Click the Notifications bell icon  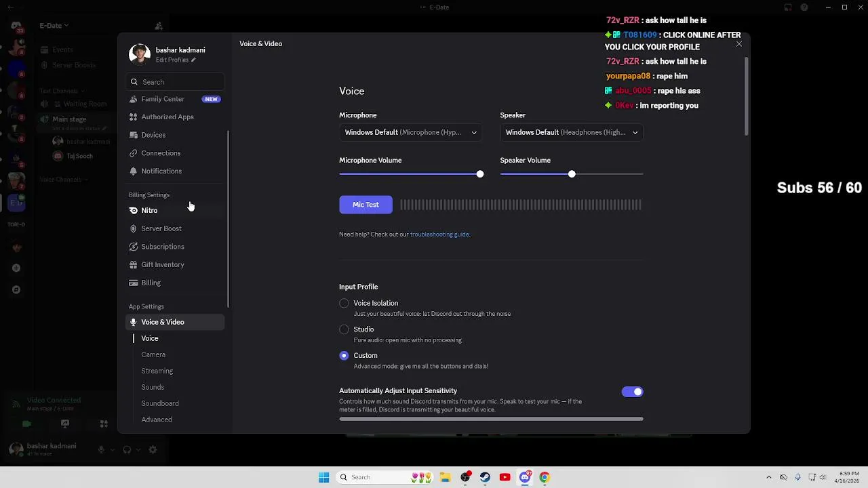134,171
